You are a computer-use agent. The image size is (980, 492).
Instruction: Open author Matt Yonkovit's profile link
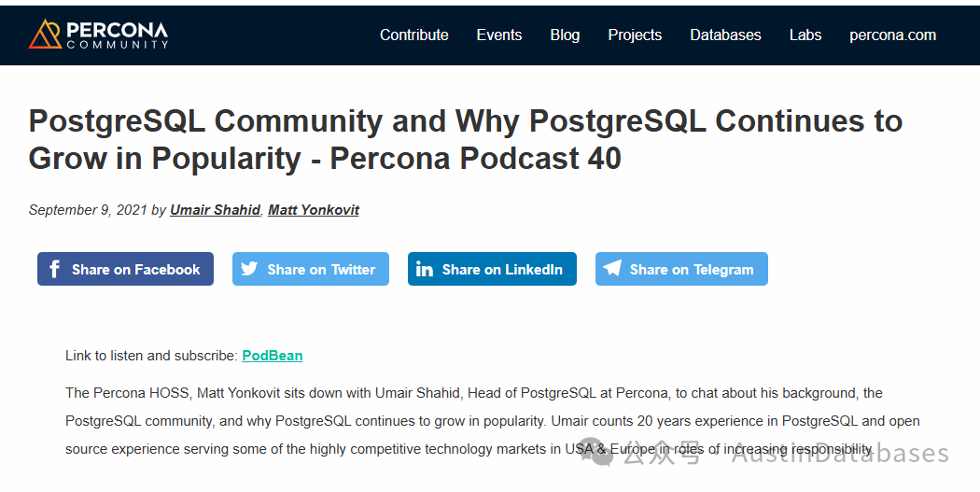click(x=314, y=210)
